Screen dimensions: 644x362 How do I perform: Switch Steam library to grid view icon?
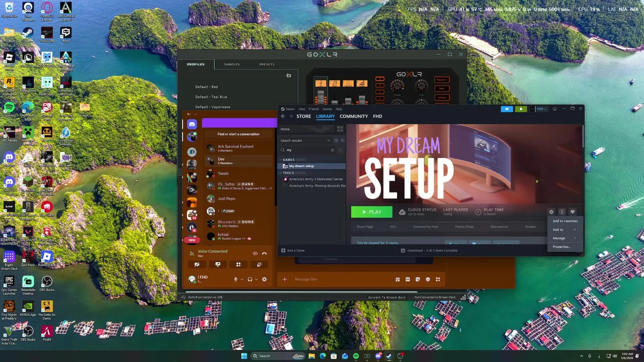coord(340,129)
